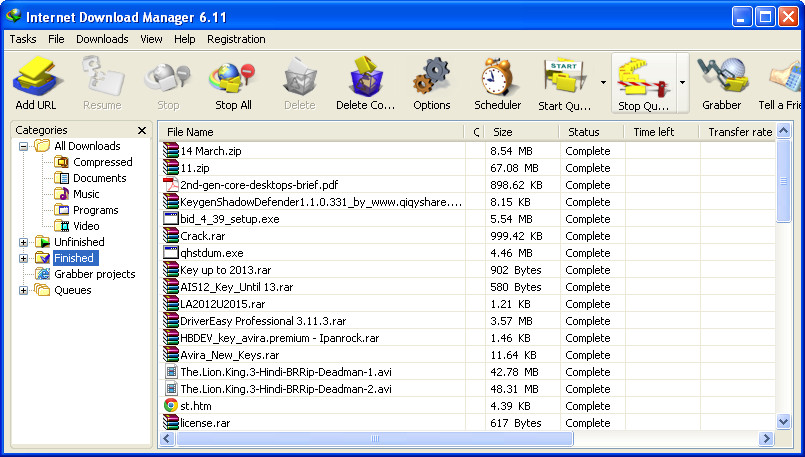Select DriverEasy Professional 3.11.3.rar
The image size is (805, 457).
[x=467, y=321]
